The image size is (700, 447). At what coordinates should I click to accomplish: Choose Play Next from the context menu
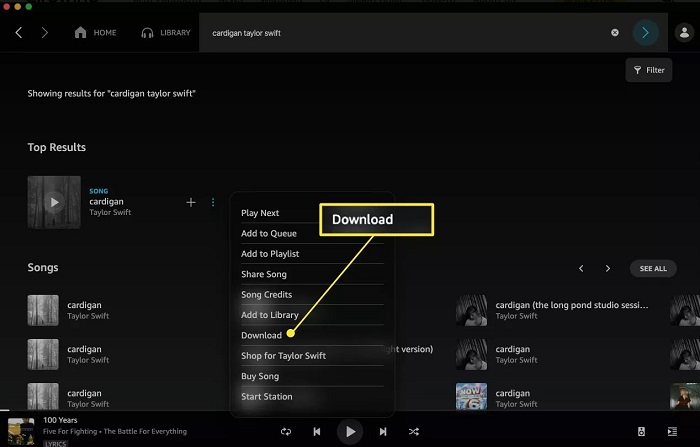pos(260,213)
